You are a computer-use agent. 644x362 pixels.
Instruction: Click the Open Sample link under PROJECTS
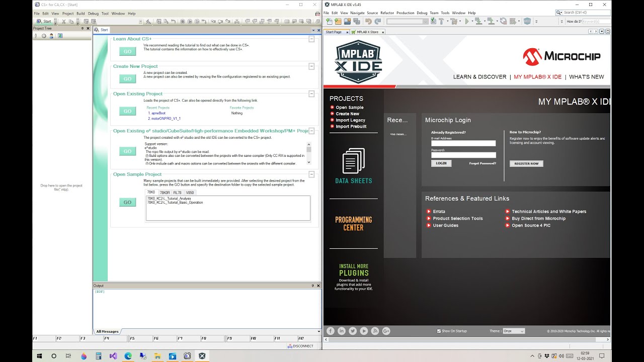click(x=349, y=108)
